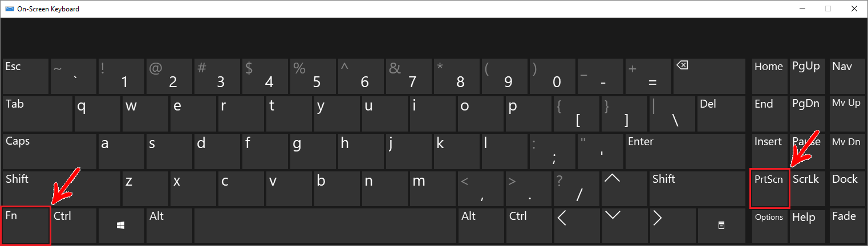Toggle the left Shift key
This screenshot has width=868, height=246.
61,188
